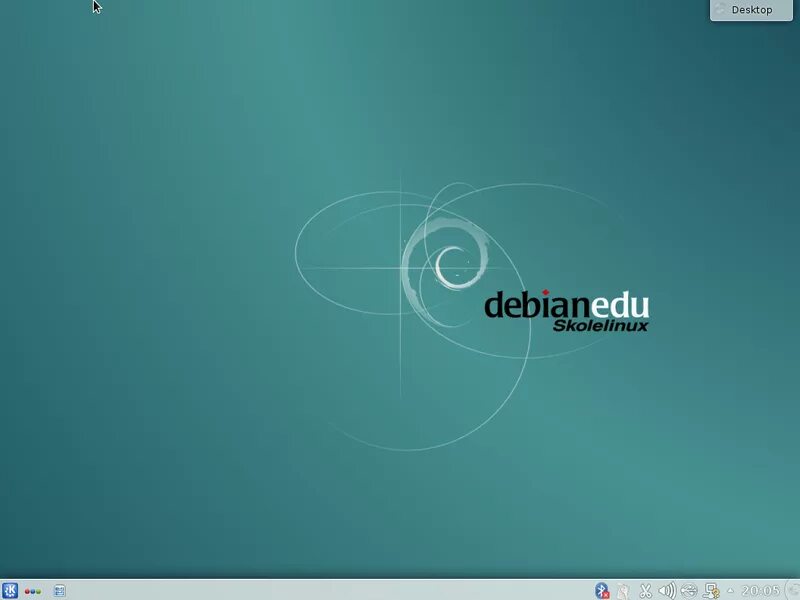Screen dimensions: 800x600
Task: Open the faded notes tray icon
Action: [623, 591]
